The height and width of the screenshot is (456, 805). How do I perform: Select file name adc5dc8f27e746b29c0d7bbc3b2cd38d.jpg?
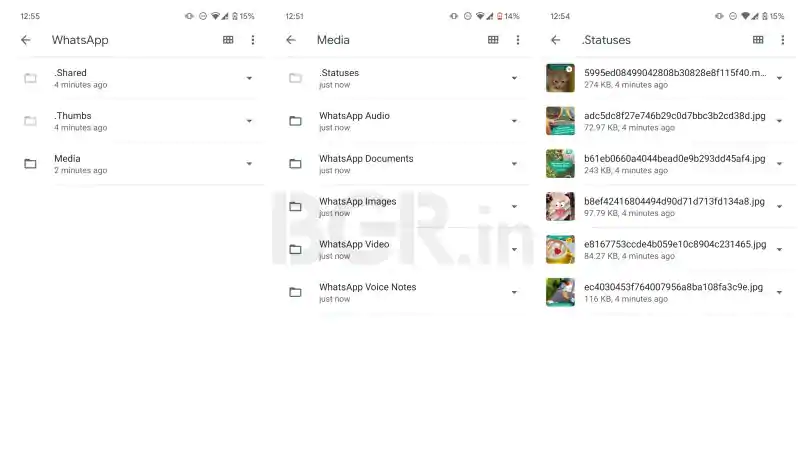coord(675,116)
